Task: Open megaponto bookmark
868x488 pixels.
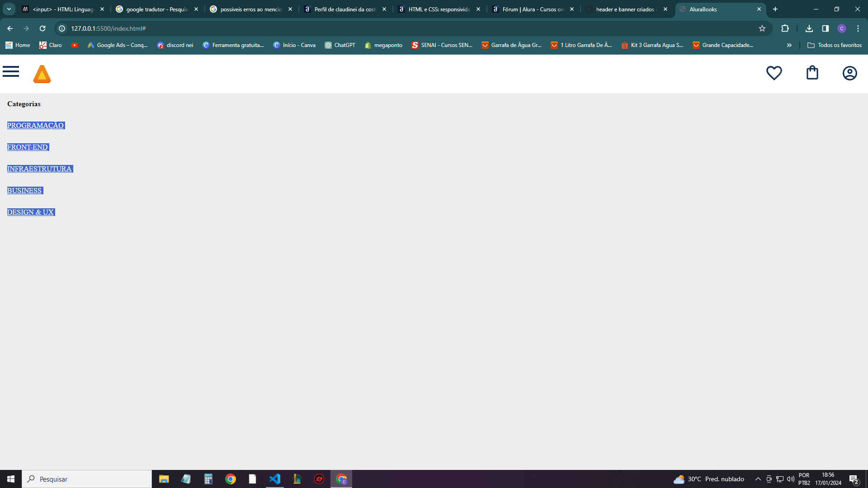Action: click(x=383, y=45)
